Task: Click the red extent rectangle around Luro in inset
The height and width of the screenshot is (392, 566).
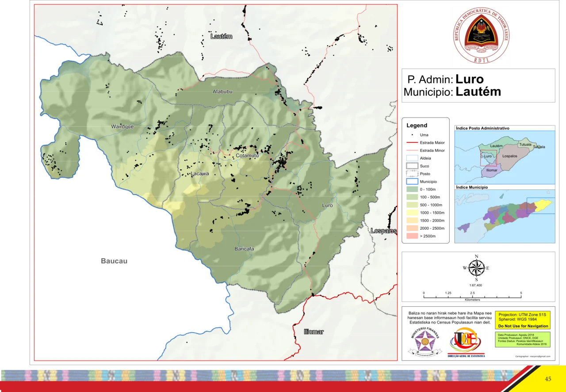Action: point(488,158)
